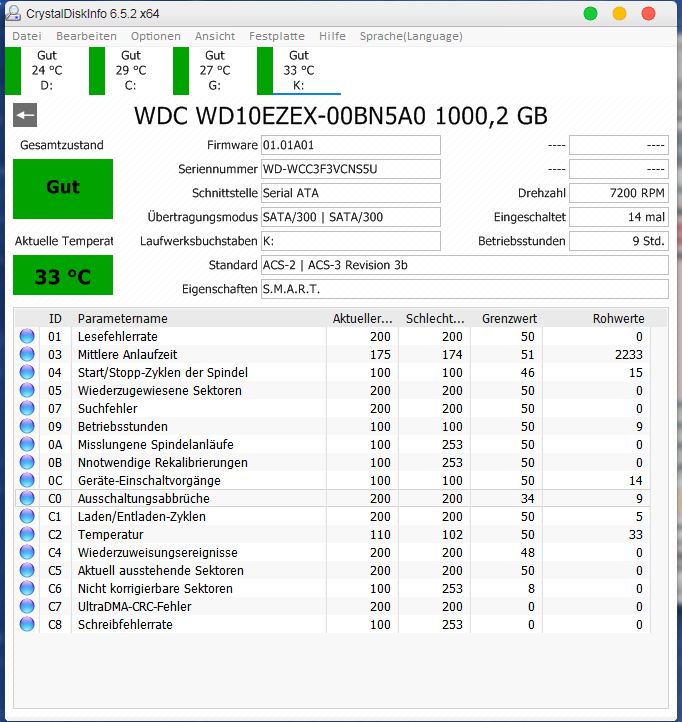Viewport: 682px width, 722px height.
Task: Click Grenzwert 34 in the C0 row
Action: [528, 498]
